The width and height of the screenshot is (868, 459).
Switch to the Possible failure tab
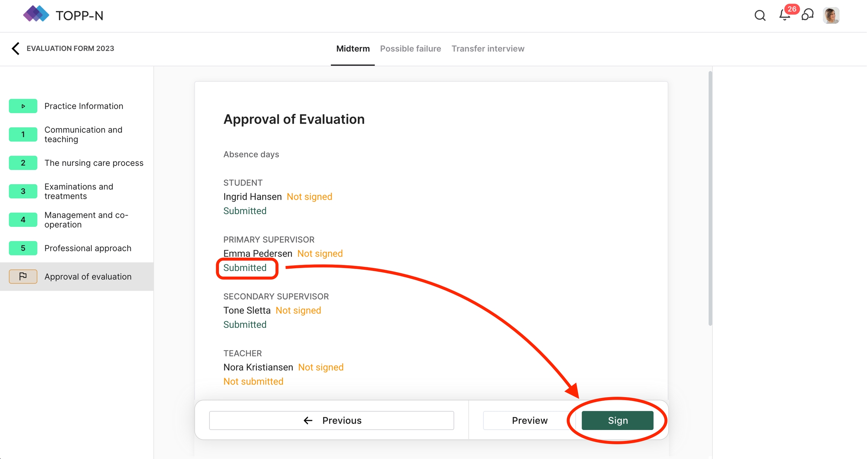410,49
